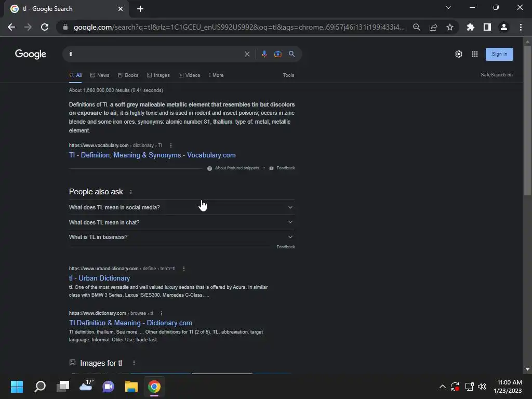Close the 'tl - Google Search' tab

[x=121, y=9]
